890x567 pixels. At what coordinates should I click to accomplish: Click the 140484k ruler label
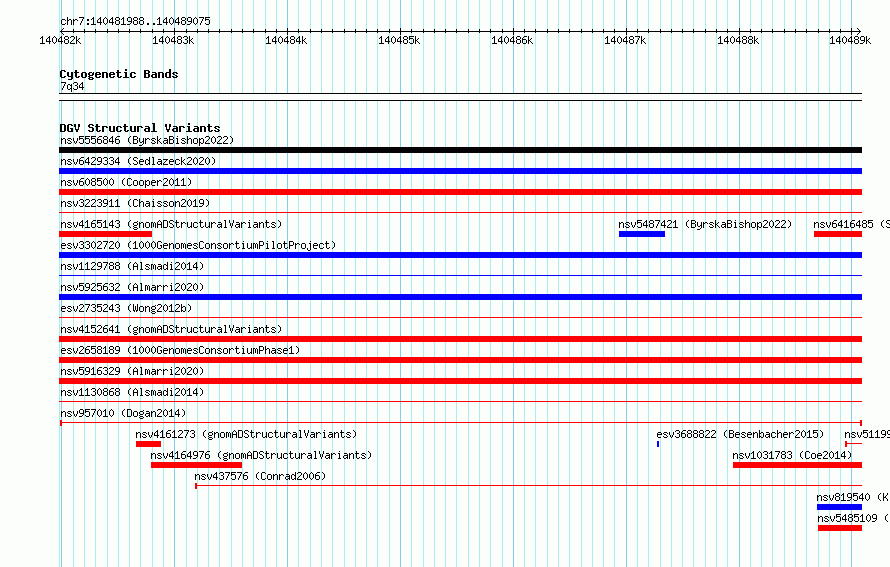[286, 40]
